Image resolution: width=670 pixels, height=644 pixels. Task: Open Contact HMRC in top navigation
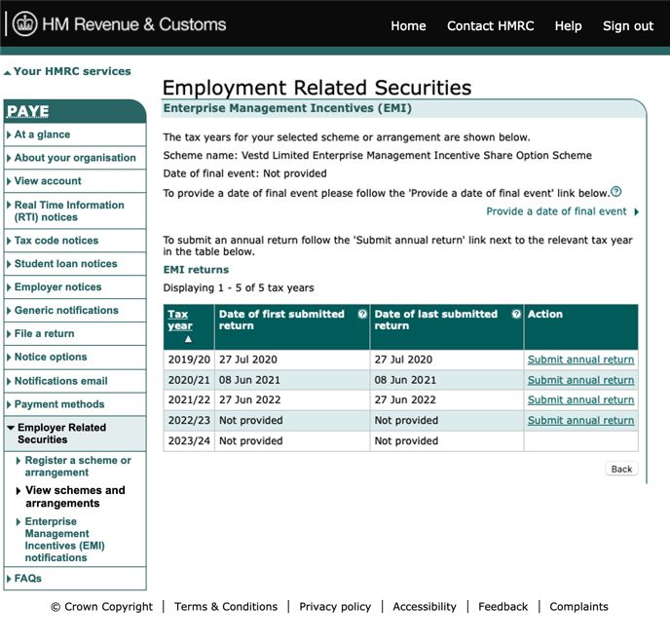click(490, 26)
